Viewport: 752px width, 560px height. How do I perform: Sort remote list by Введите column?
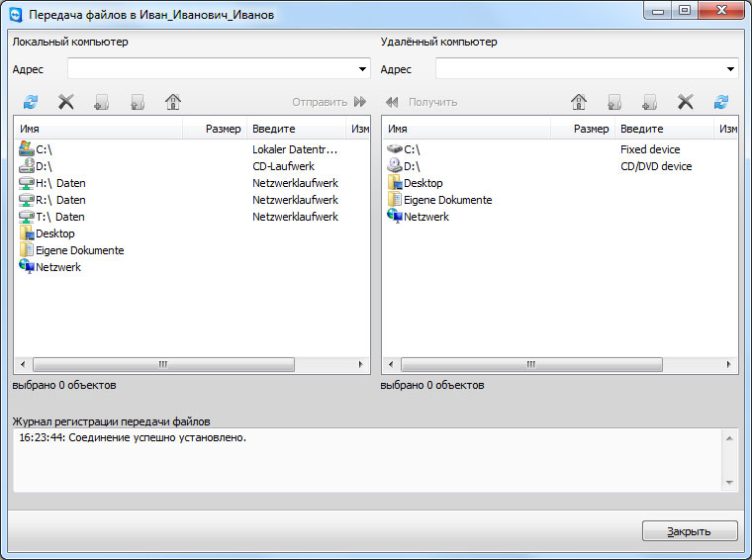click(x=664, y=129)
